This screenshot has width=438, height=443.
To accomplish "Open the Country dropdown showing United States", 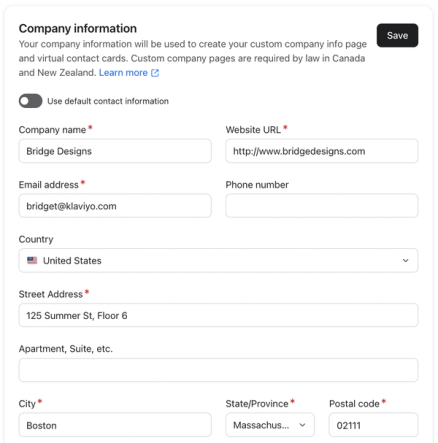I will [218, 260].
